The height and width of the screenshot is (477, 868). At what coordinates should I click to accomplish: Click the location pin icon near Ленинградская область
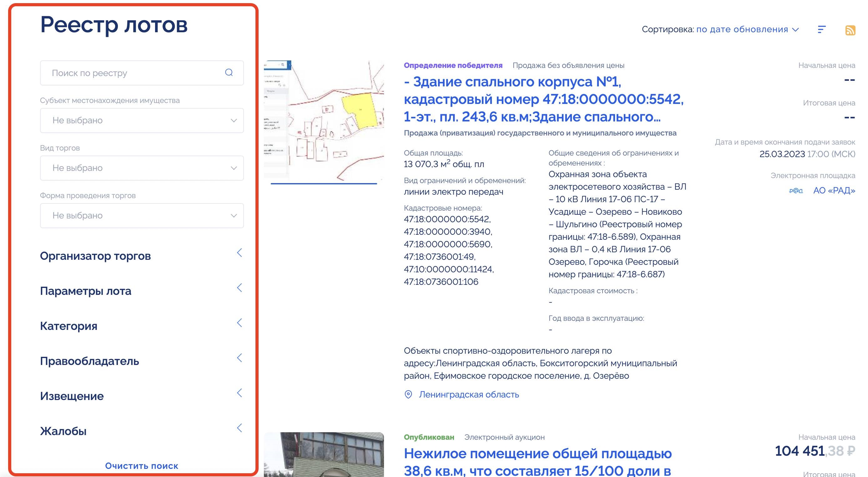[408, 394]
